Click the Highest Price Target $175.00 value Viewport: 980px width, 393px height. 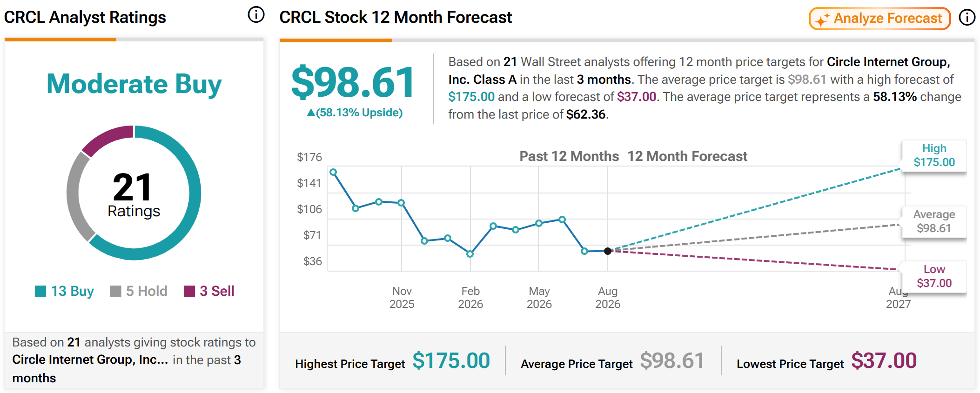click(x=451, y=361)
